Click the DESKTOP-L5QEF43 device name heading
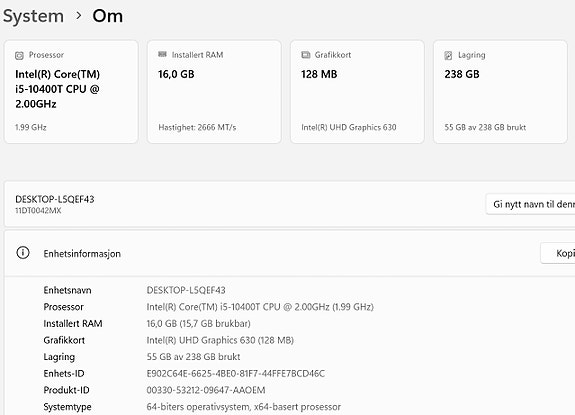 click(55, 199)
